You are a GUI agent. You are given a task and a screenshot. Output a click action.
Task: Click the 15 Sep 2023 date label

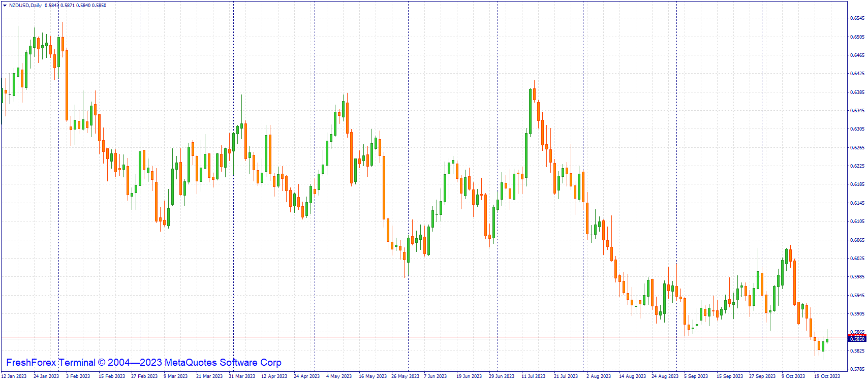click(x=730, y=376)
